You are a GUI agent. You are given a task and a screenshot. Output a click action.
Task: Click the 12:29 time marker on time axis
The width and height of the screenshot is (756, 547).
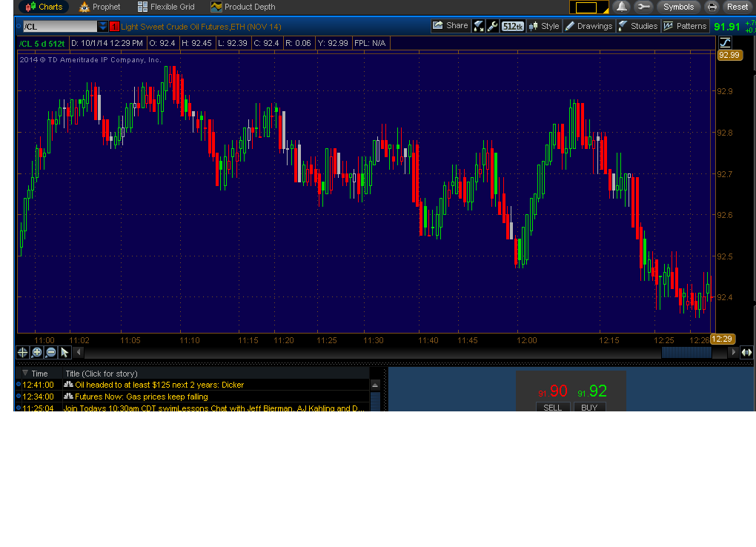[x=722, y=339]
